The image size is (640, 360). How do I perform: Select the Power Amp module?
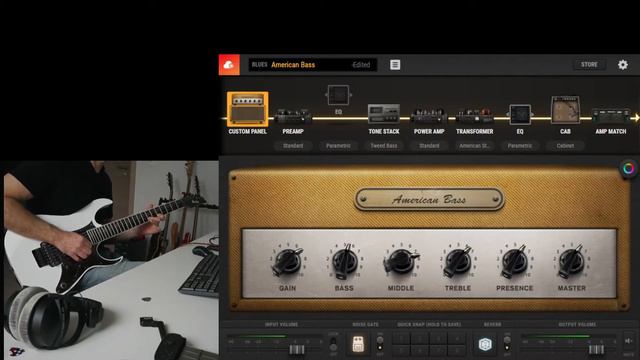[x=429, y=116]
